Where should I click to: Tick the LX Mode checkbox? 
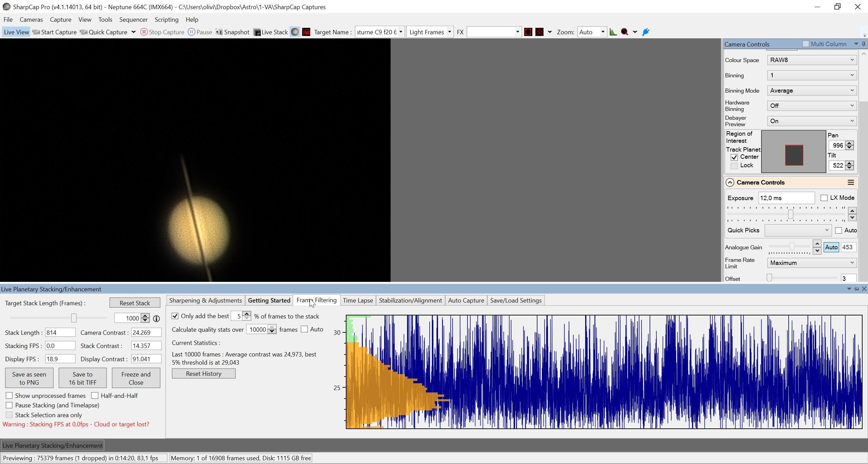824,198
